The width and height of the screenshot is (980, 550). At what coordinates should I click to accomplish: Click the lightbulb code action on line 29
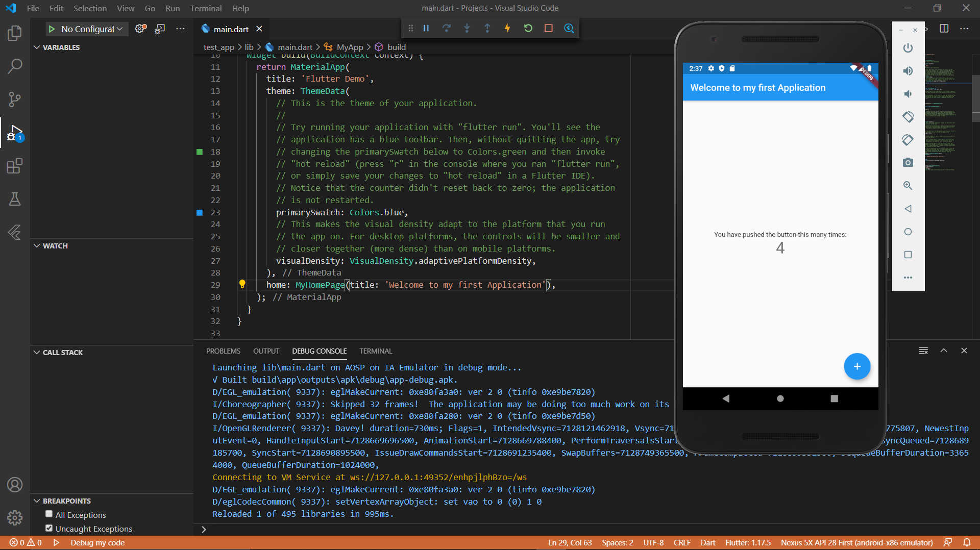pyautogui.click(x=242, y=284)
